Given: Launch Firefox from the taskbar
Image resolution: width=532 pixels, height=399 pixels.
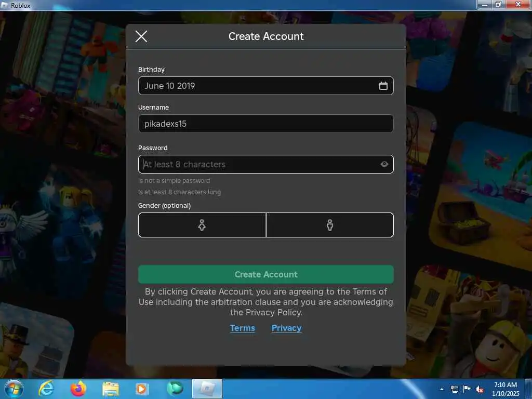Looking at the screenshot, I should pos(78,389).
